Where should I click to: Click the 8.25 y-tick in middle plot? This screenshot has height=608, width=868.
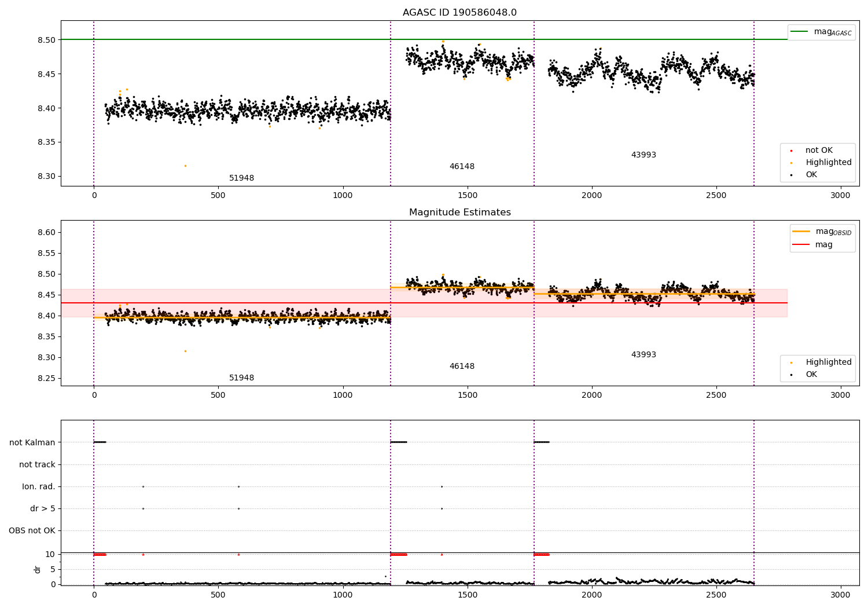click(x=46, y=378)
